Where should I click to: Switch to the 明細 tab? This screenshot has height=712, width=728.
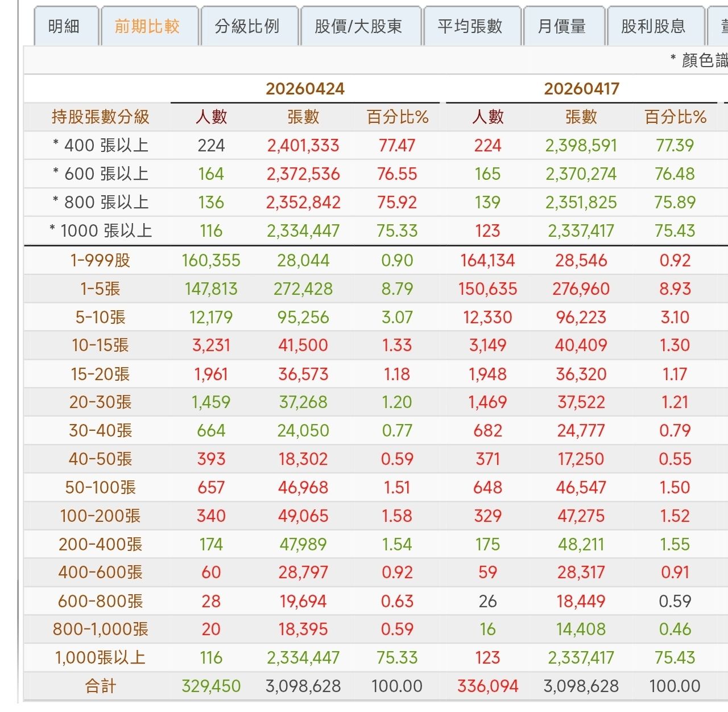(64, 26)
